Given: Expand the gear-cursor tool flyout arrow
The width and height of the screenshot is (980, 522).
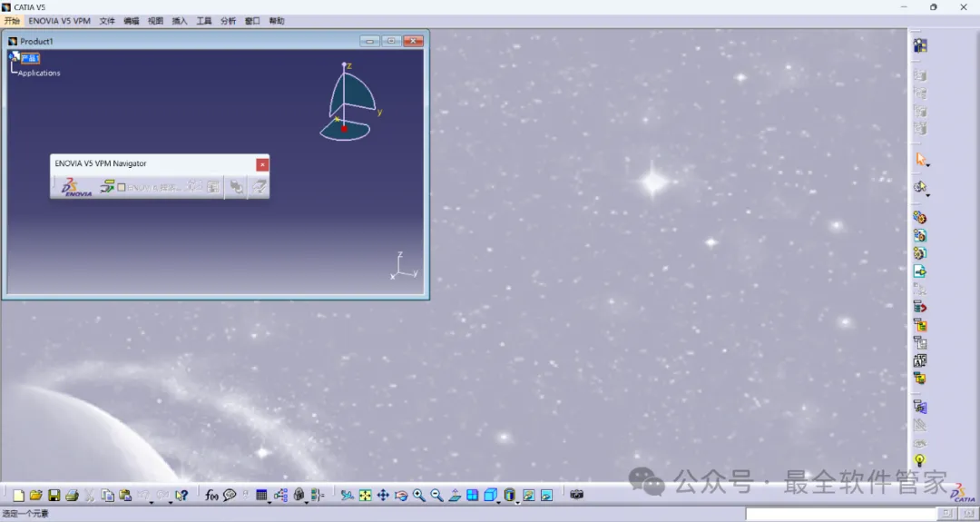Looking at the screenshot, I should tap(928, 195).
